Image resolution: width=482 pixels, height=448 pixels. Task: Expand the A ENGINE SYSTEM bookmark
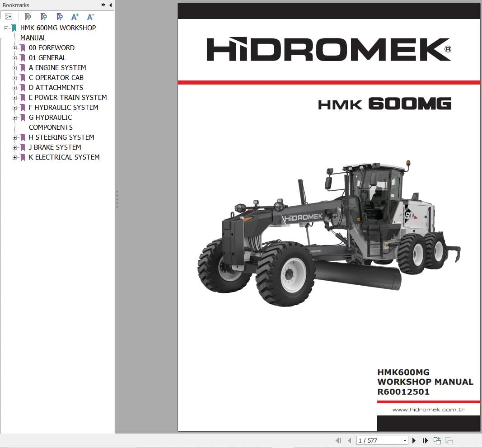point(14,68)
